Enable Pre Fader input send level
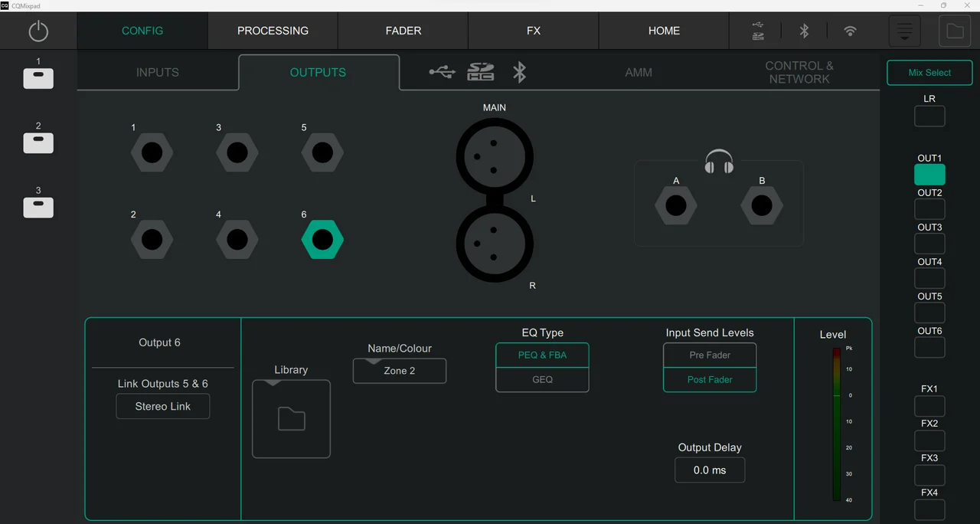Viewport: 980px width, 524px height. point(710,355)
